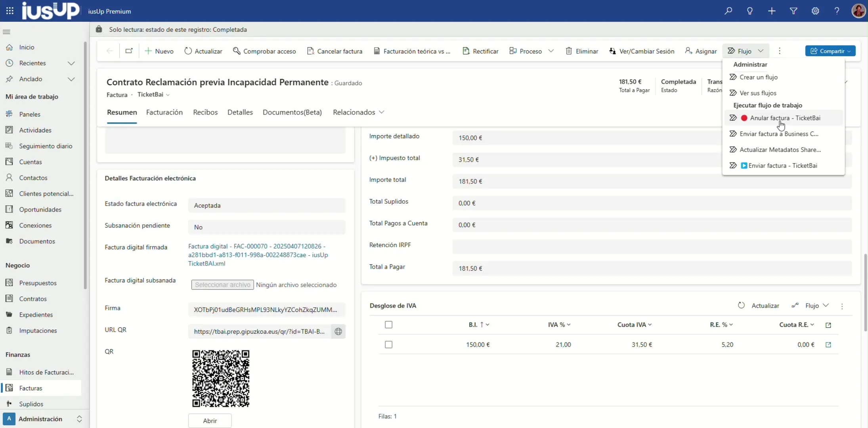
Task: Click the app launcher waffle icon
Action: 10,11
